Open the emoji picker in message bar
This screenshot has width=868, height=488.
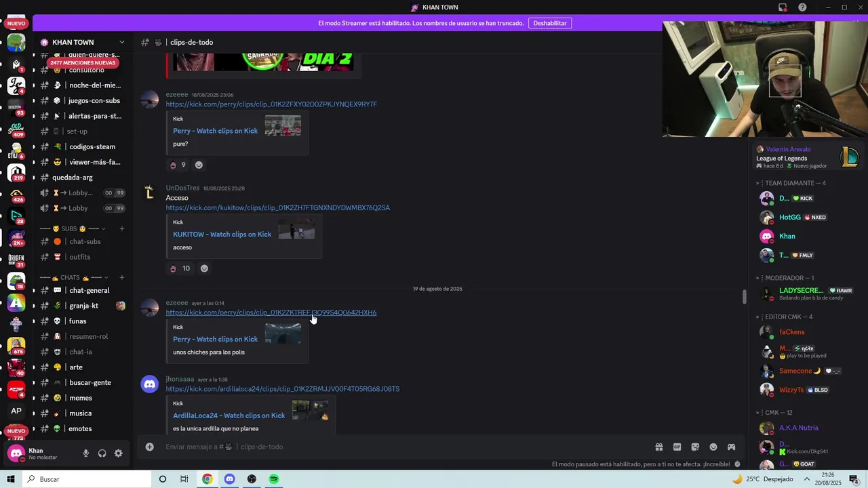(713, 447)
